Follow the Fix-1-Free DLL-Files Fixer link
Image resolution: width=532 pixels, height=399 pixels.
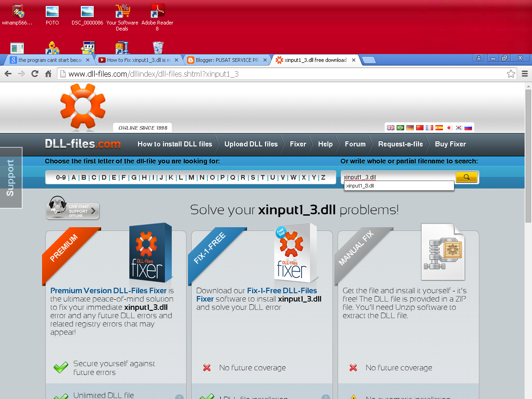[256, 295]
